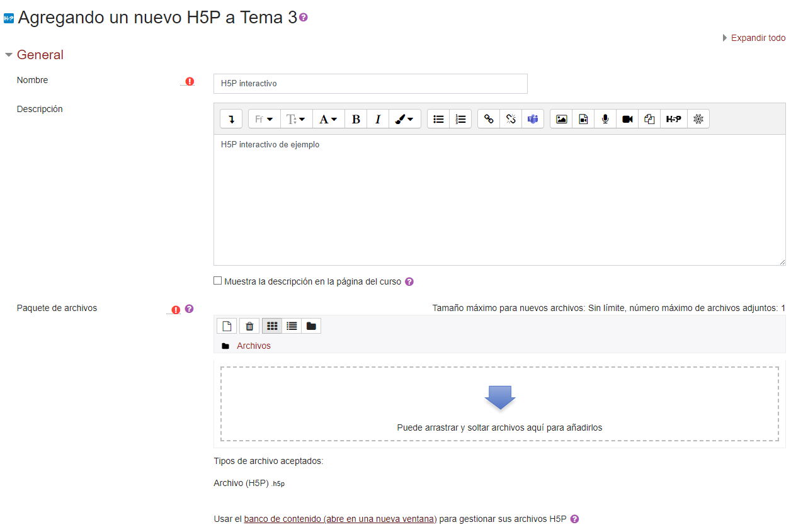Open the manage files icon
The height and width of the screenshot is (532, 791).
649,119
